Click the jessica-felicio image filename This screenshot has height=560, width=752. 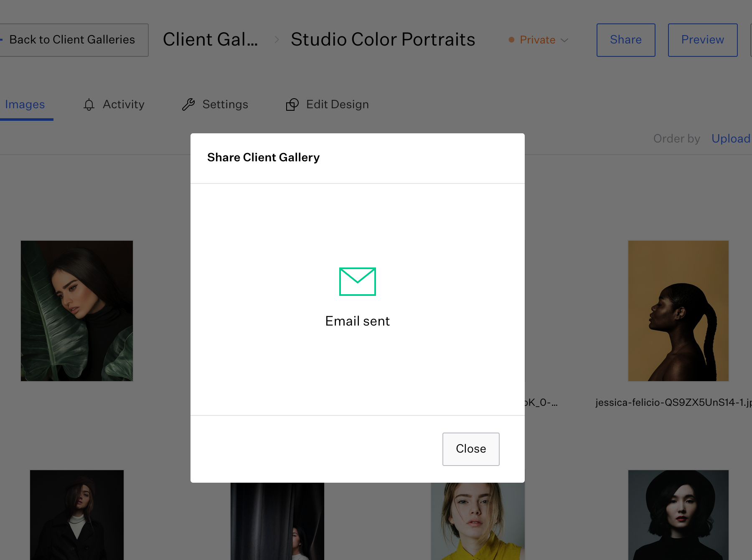pyautogui.click(x=673, y=402)
